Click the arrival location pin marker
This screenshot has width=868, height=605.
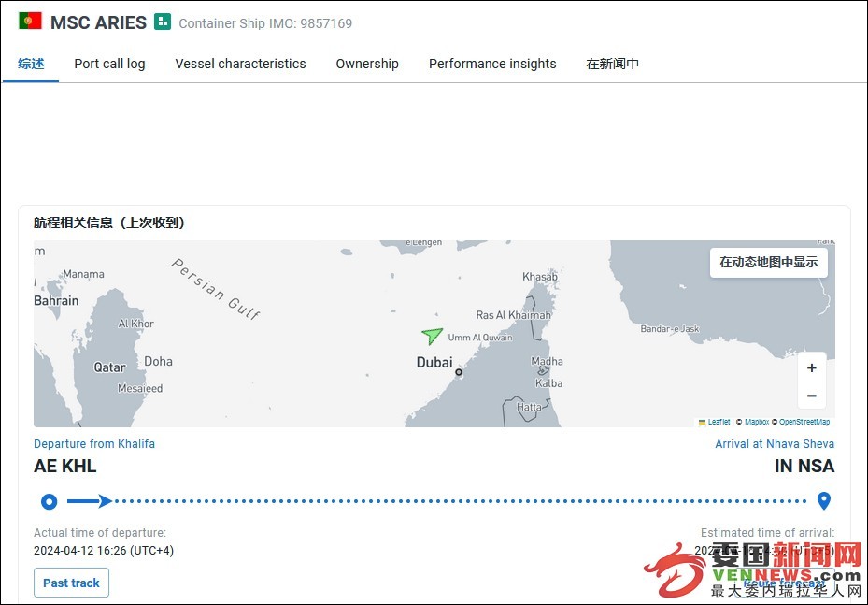(824, 501)
